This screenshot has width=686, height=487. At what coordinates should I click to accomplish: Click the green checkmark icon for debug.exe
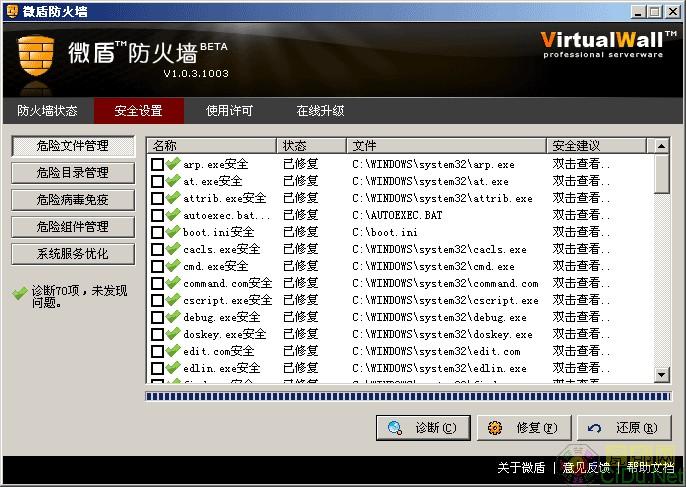tap(173, 317)
